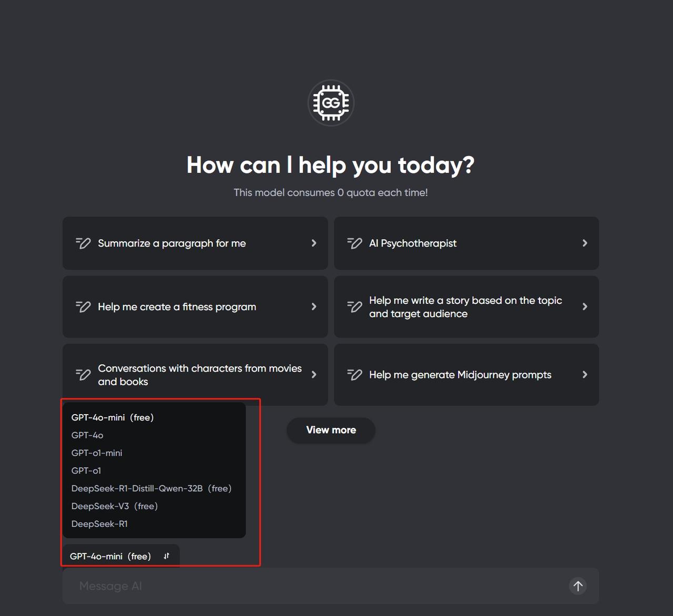This screenshot has height=616, width=673.
Task: Open chevron on Summarize a paragraph card
Action: (x=314, y=243)
